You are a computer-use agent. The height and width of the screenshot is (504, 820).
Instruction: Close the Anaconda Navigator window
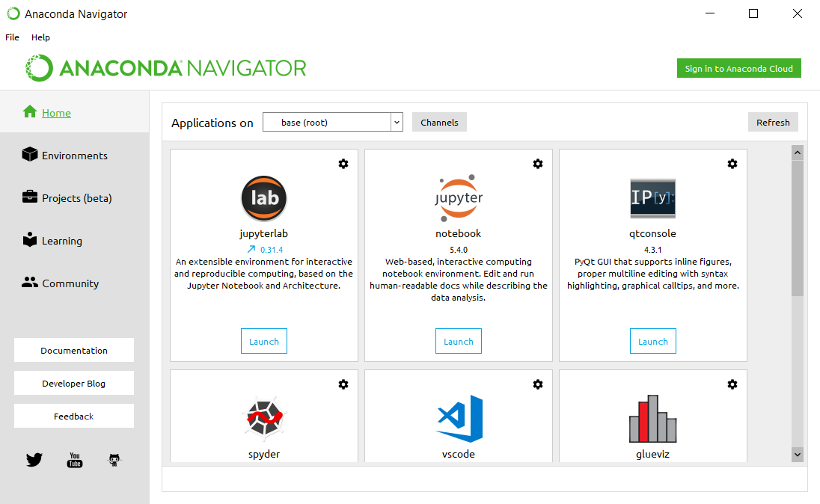tap(797, 13)
